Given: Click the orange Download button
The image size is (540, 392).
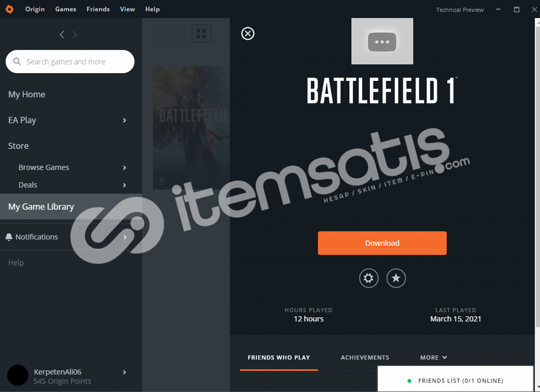Looking at the screenshot, I should 382,243.
